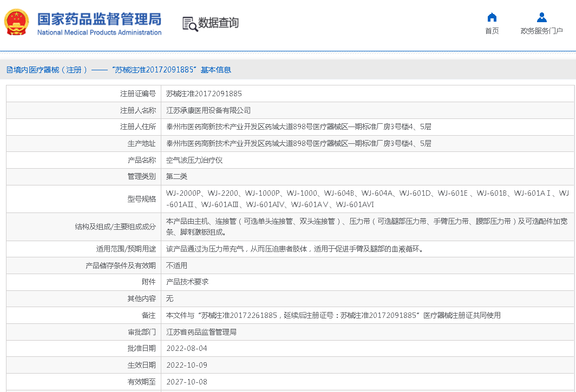Click 江苏省药品监督管理局 value

(201, 332)
